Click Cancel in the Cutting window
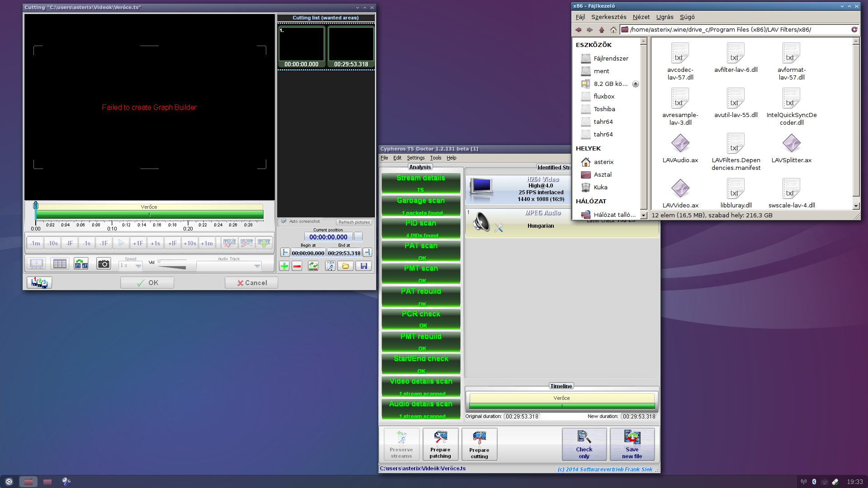 tap(251, 283)
